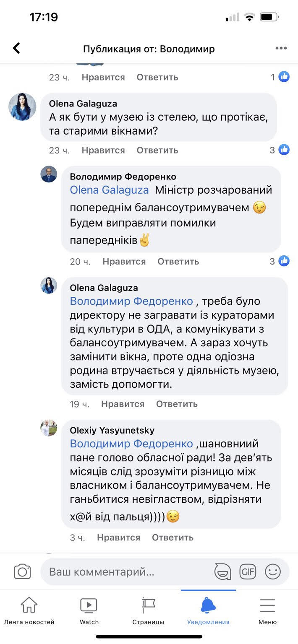Open the 'Страницы' tab

click(x=148, y=611)
